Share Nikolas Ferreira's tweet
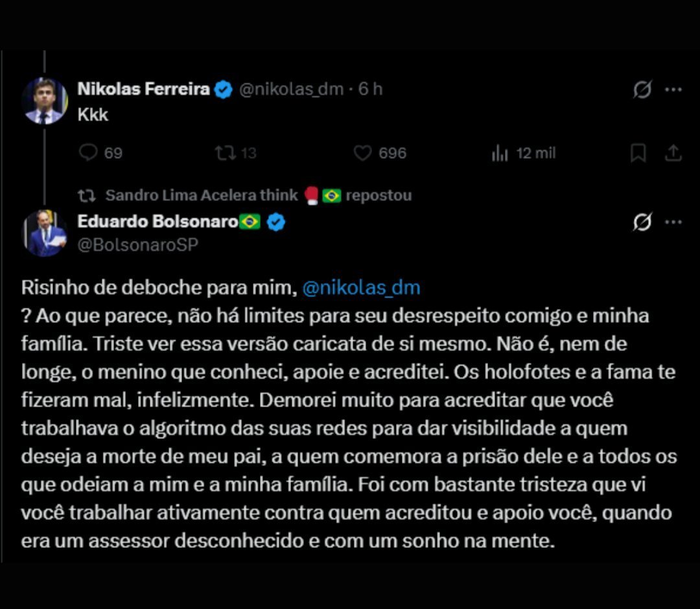 673,153
